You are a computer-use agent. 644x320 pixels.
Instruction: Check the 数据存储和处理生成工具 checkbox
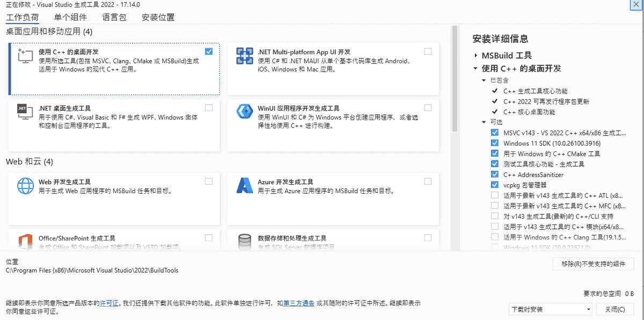pos(428,237)
